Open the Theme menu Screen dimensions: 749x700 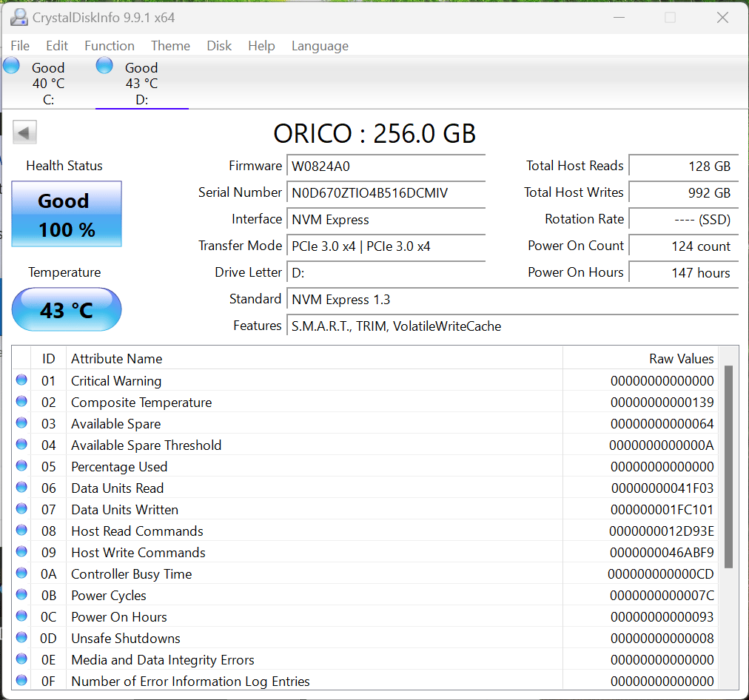170,46
